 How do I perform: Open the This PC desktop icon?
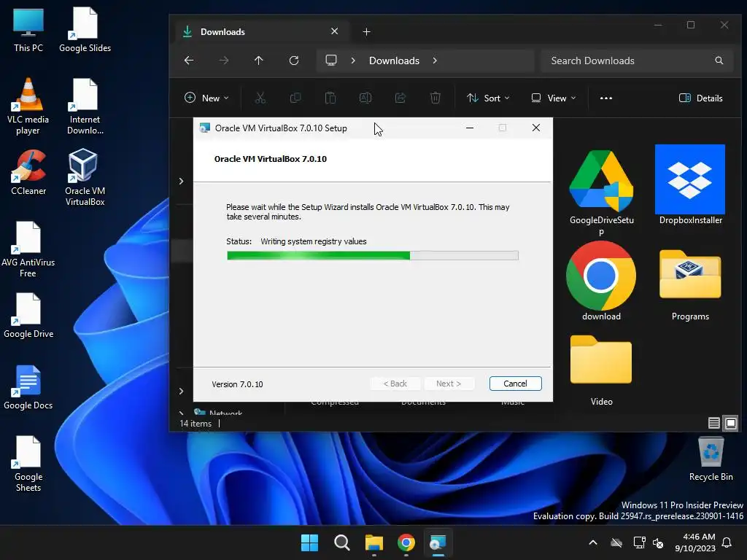pyautogui.click(x=28, y=29)
